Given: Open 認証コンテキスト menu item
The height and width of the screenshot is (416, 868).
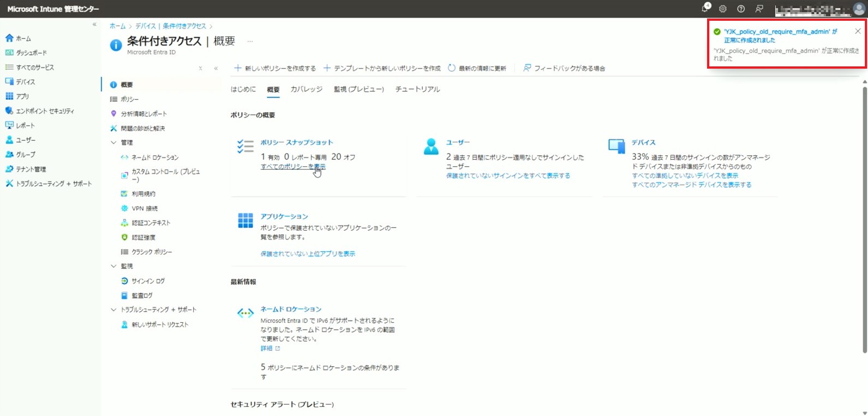Looking at the screenshot, I should click(x=151, y=223).
